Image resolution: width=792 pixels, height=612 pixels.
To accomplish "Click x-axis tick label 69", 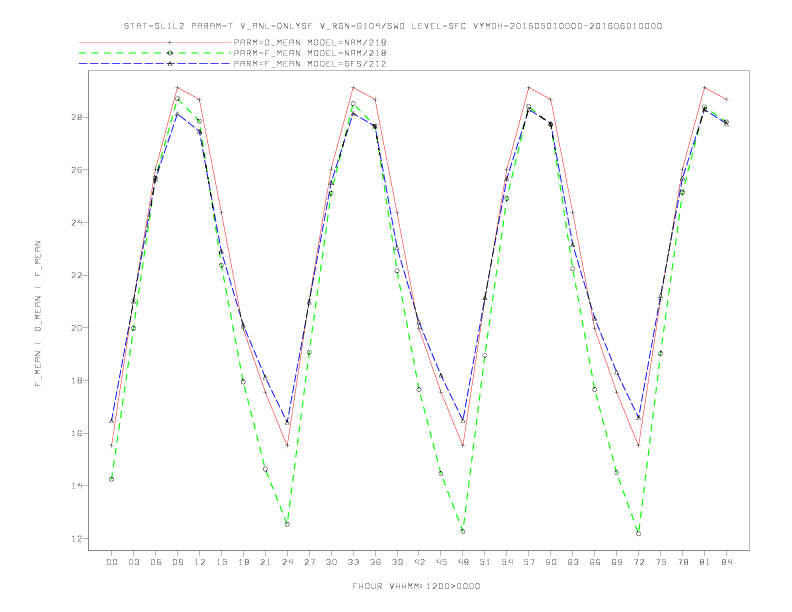I will [617, 562].
